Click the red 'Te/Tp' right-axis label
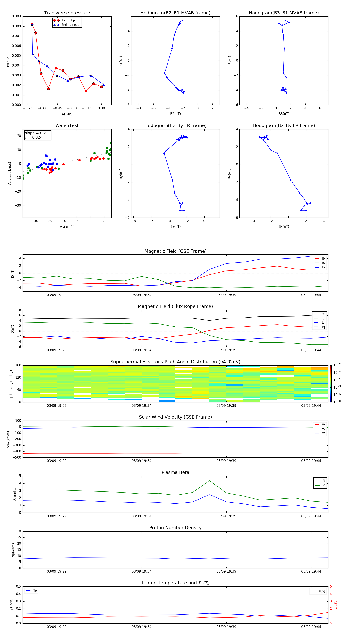The image size is (351, 644). click(336, 605)
